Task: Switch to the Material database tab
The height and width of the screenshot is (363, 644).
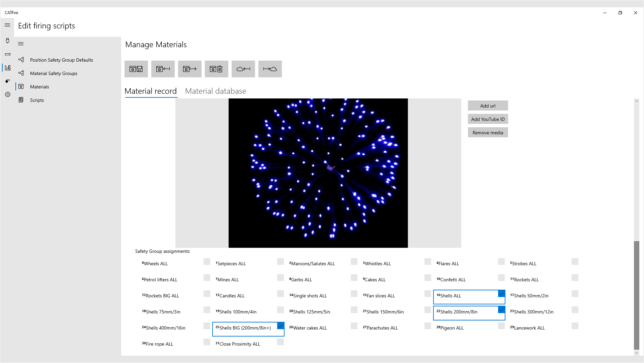Action: click(x=216, y=91)
